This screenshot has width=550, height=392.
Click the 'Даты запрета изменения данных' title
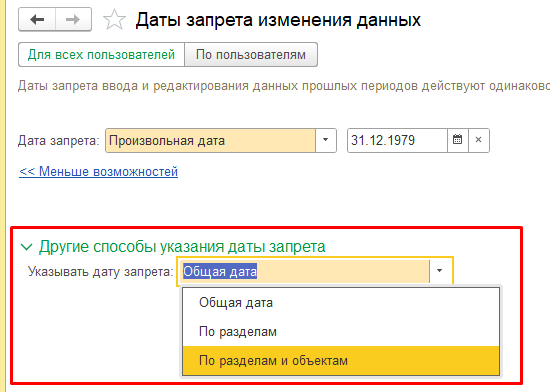278,20
